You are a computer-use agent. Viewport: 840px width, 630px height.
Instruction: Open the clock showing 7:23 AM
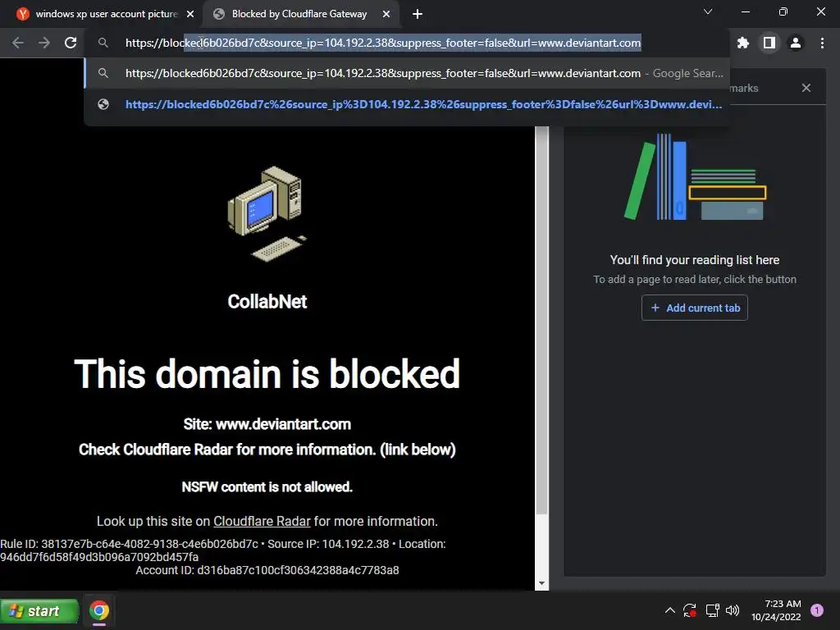776,610
